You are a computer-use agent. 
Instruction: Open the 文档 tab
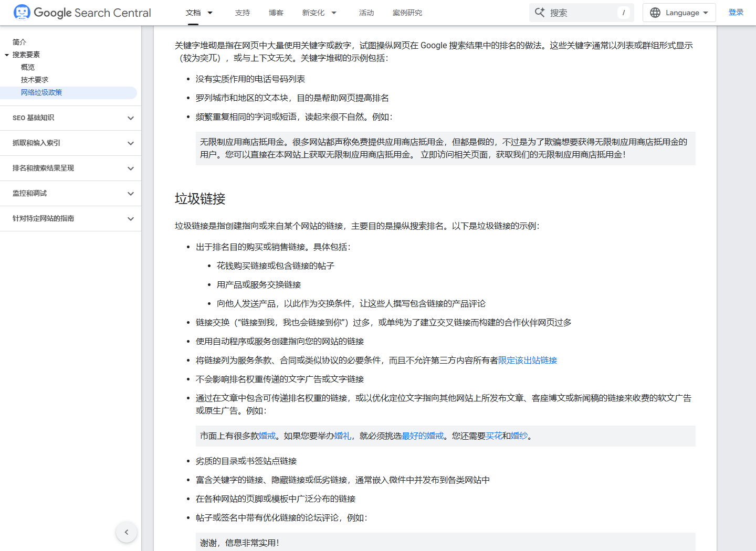(193, 13)
